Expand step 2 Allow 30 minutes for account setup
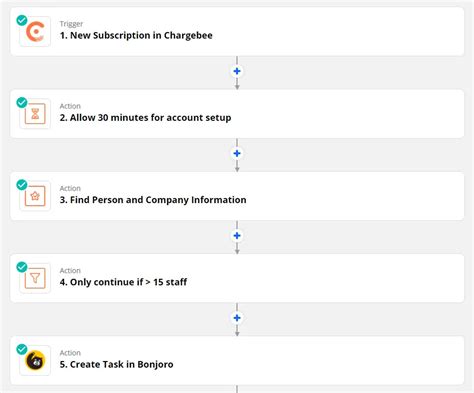 [237, 114]
